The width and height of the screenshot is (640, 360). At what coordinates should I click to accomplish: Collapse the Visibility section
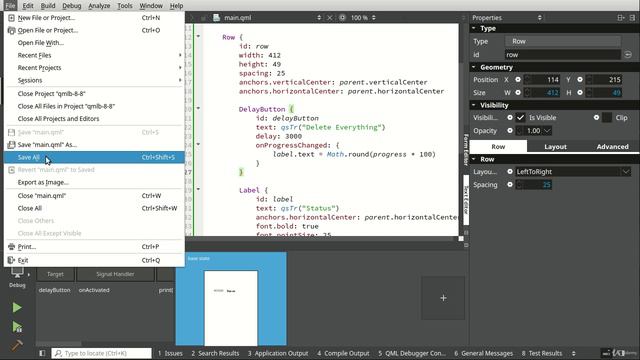click(474, 105)
